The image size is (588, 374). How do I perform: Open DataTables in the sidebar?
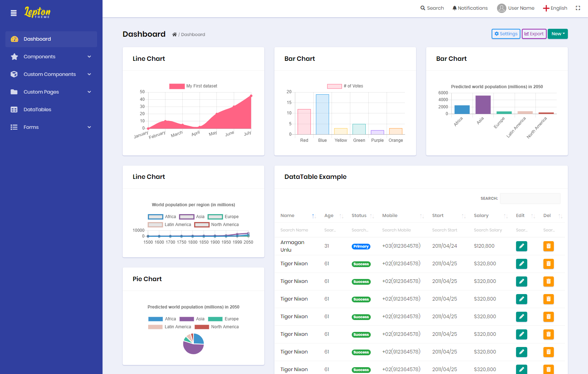[x=37, y=109]
